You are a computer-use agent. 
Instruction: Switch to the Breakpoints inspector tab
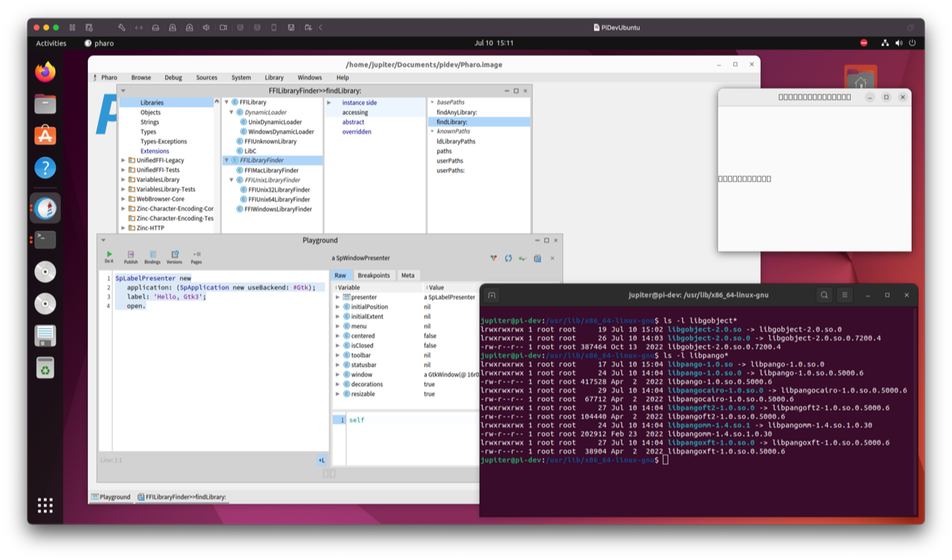(373, 275)
